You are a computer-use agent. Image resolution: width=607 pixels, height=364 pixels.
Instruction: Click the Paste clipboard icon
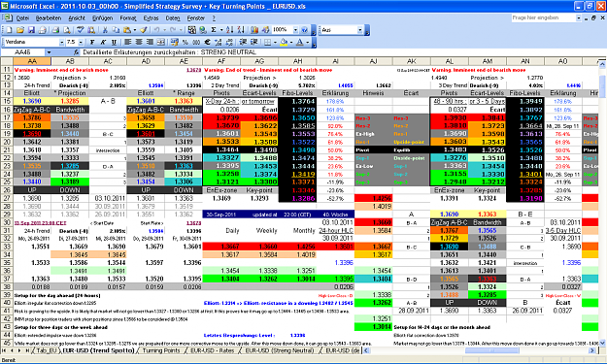click(127, 30)
